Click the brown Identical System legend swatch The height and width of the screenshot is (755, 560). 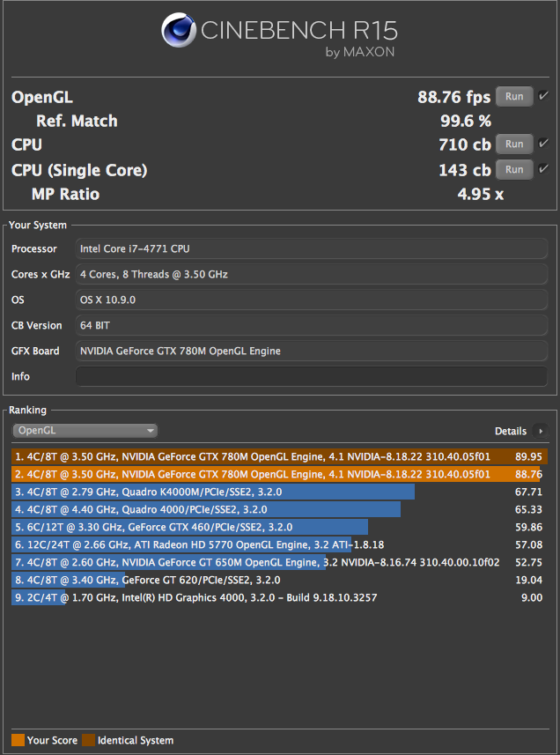coord(89,741)
